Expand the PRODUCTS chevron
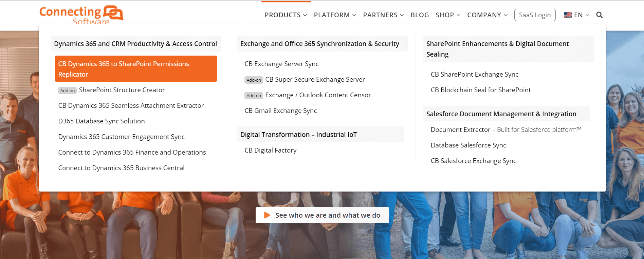644x259 pixels. [x=305, y=15]
